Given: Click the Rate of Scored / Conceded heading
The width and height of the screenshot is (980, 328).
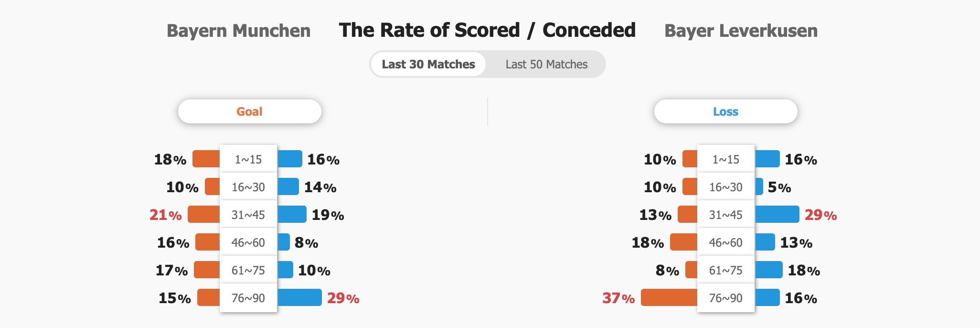Looking at the screenshot, I should (x=487, y=30).
